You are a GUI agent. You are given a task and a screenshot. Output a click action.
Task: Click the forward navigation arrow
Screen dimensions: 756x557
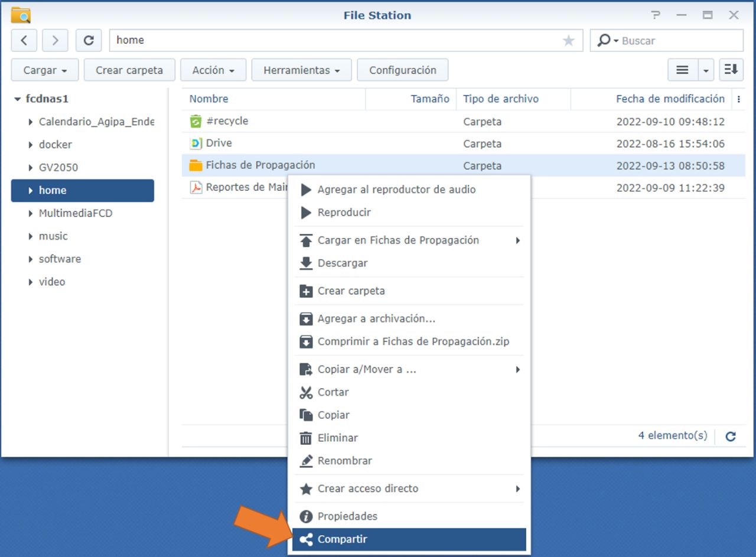[55, 40]
